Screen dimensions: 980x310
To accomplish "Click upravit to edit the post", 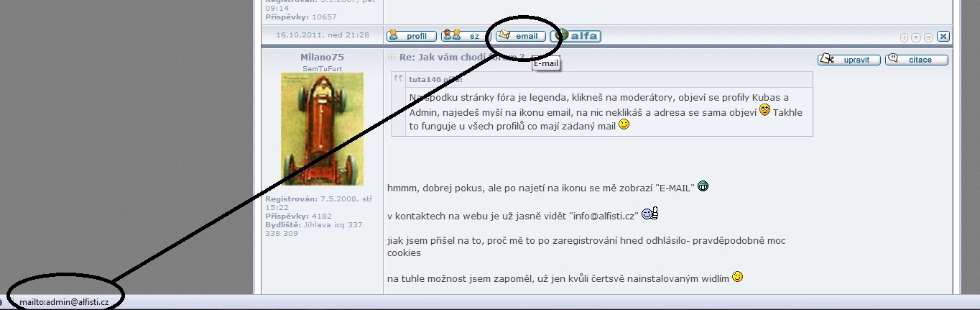I will tap(849, 60).
